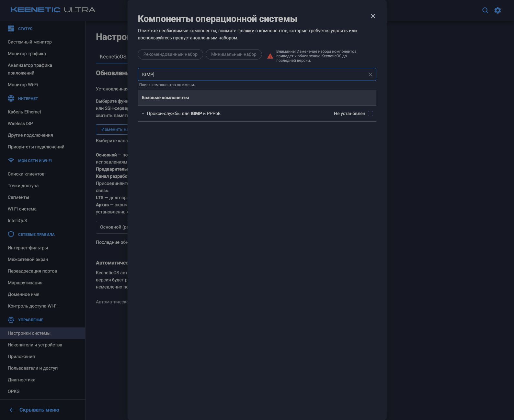Click the Управление section heading
Viewport: 514px width, 420px height.
(31, 320)
